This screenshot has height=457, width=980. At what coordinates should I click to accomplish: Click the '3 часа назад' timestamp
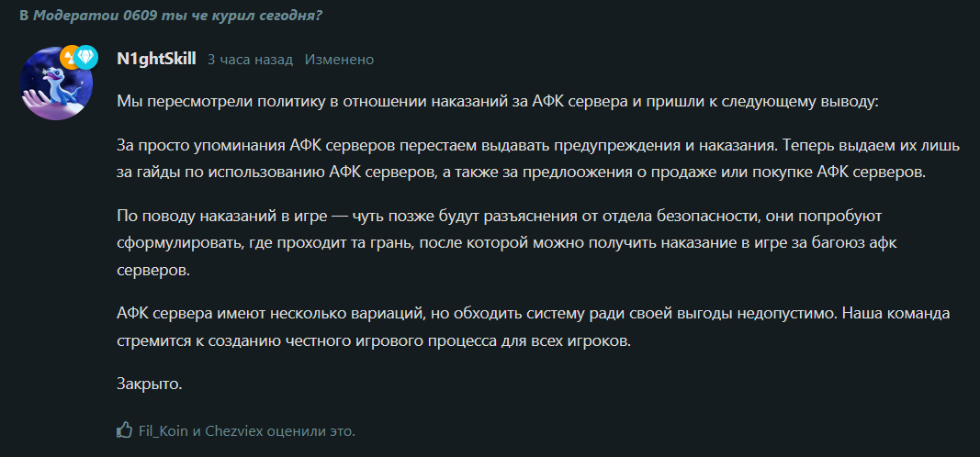click(x=250, y=60)
